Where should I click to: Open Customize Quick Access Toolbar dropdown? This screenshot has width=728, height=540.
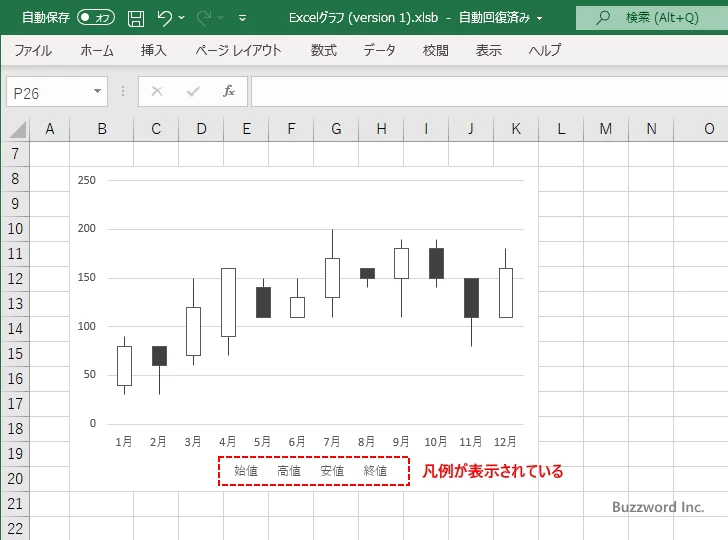(243, 18)
